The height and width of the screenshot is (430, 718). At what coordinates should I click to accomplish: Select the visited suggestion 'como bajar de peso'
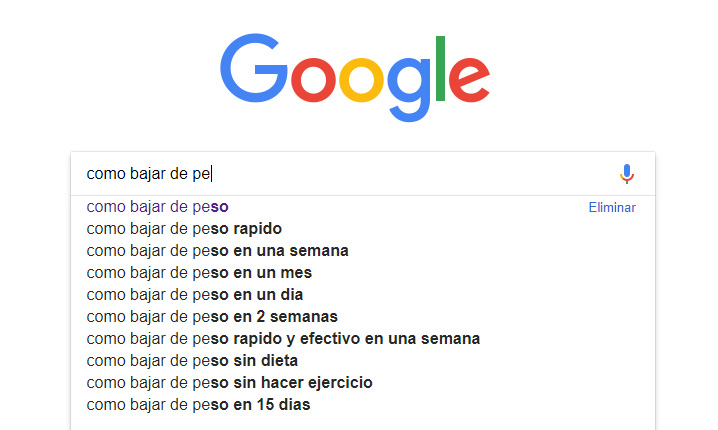[x=158, y=207]
